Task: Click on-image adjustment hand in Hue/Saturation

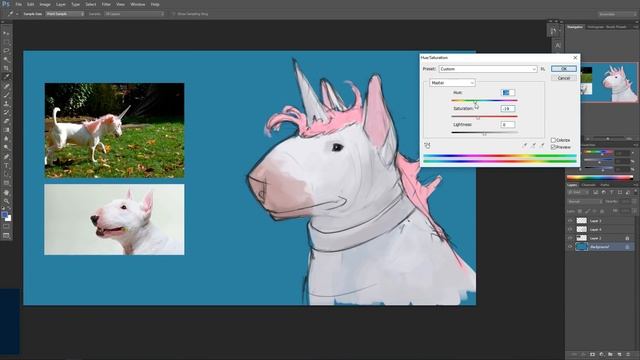Action: (427, 145)
